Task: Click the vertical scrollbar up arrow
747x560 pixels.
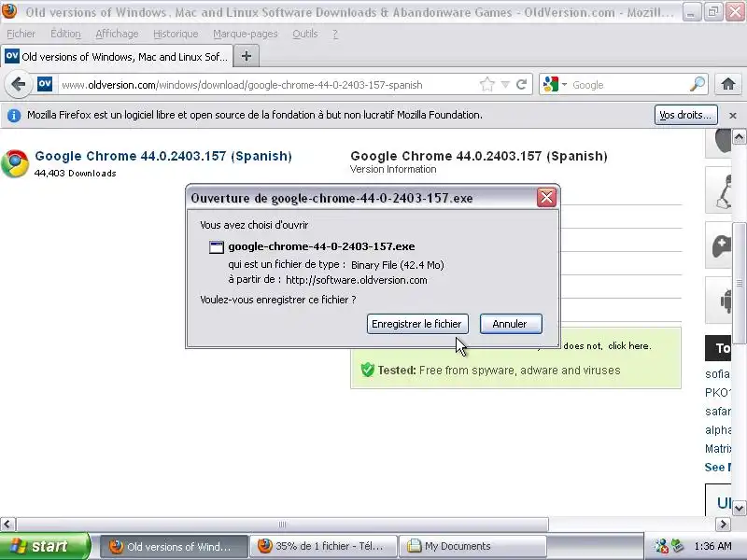Action: point(739,137)
